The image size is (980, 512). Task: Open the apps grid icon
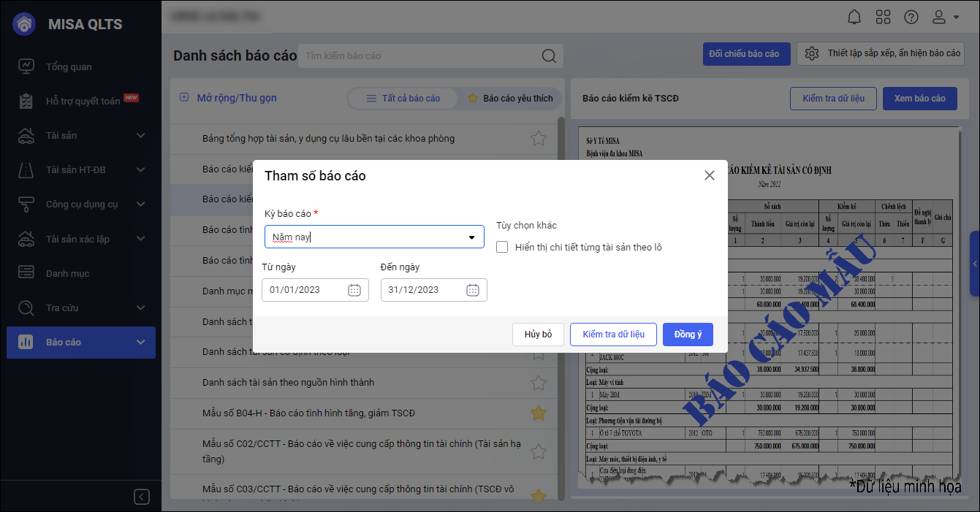[x=883, y=17]
